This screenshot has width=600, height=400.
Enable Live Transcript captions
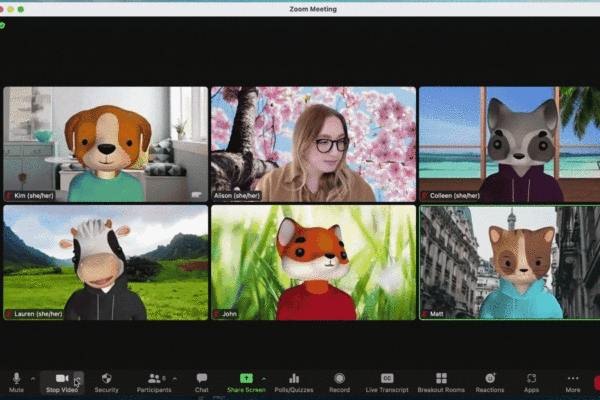[x=387, y=379]
